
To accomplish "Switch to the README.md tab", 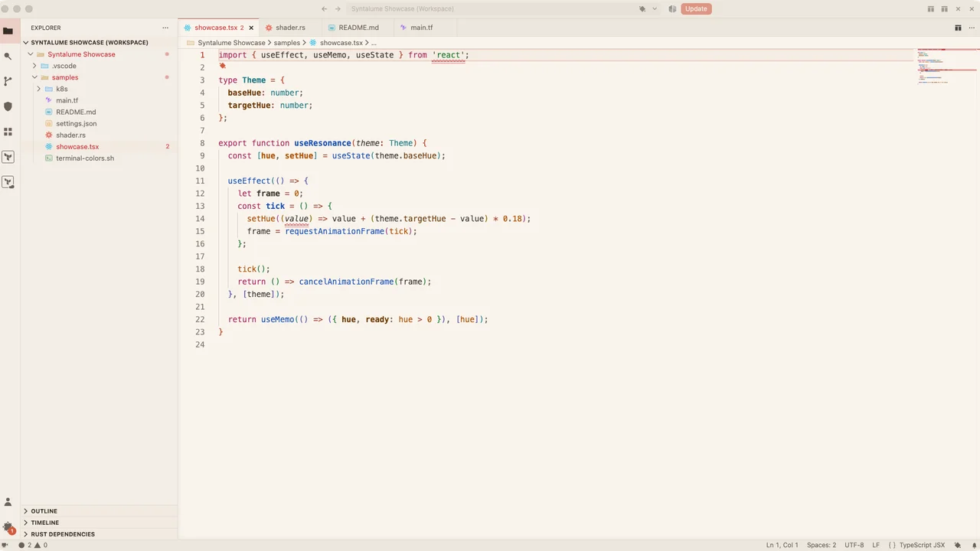I will point(358,28).
